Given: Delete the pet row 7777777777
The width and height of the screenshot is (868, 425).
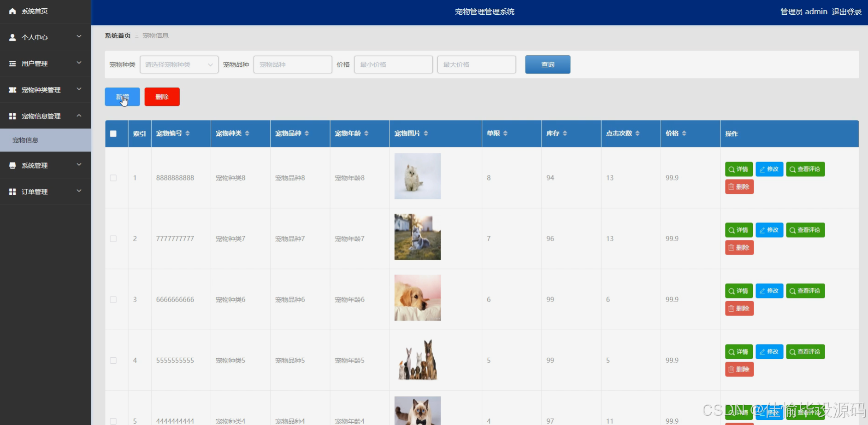Looking at the screenshot, I should tap(739, 247).
